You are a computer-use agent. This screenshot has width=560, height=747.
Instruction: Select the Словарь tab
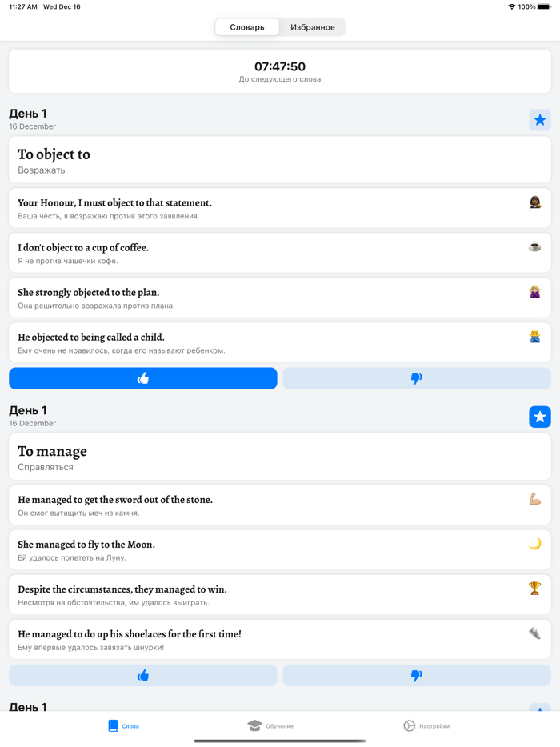246,26
